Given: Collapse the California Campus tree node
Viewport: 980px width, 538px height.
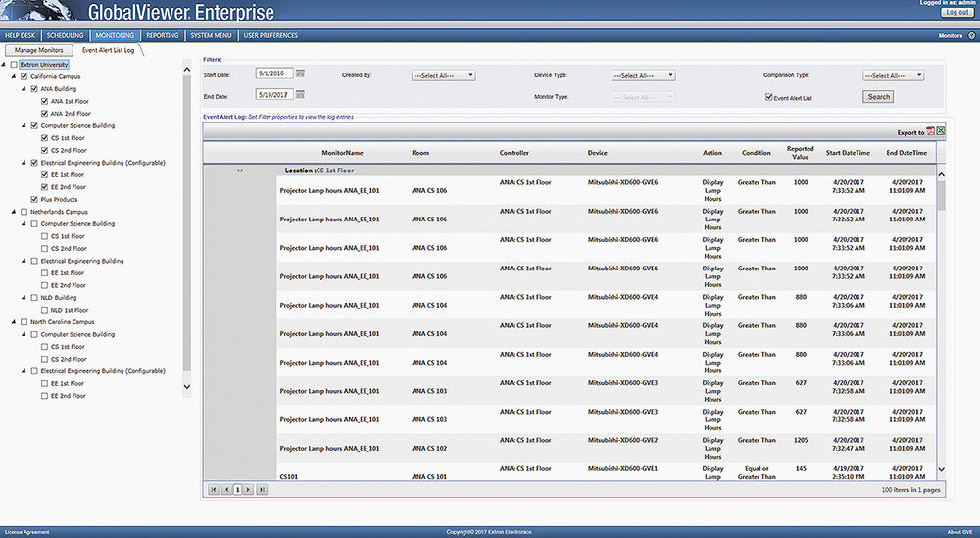Looking at the screenshot, I should click(x=14, y=76).
